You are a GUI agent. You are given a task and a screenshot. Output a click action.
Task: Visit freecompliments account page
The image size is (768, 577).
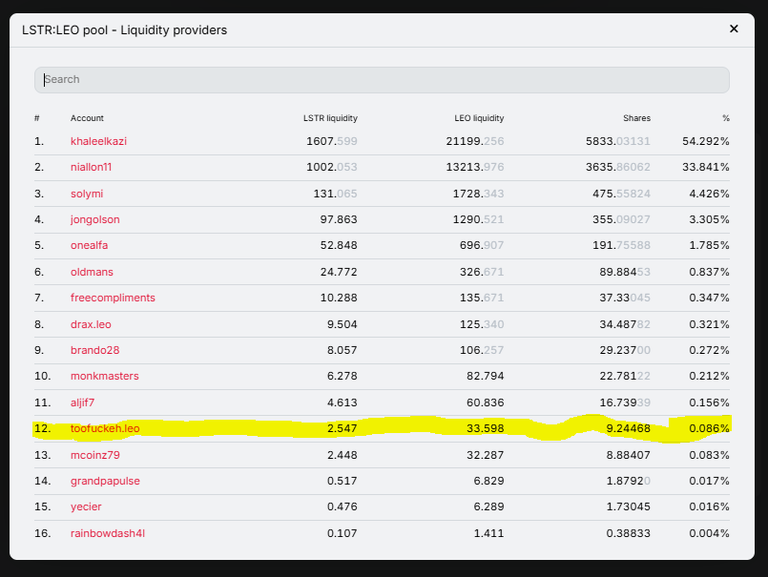coord(113,298)
